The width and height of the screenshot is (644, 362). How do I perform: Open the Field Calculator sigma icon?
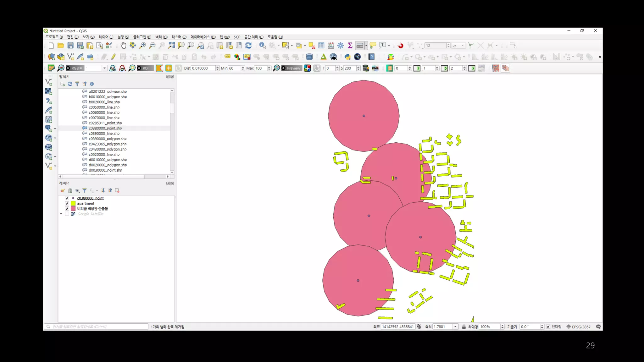pos(350,46)
